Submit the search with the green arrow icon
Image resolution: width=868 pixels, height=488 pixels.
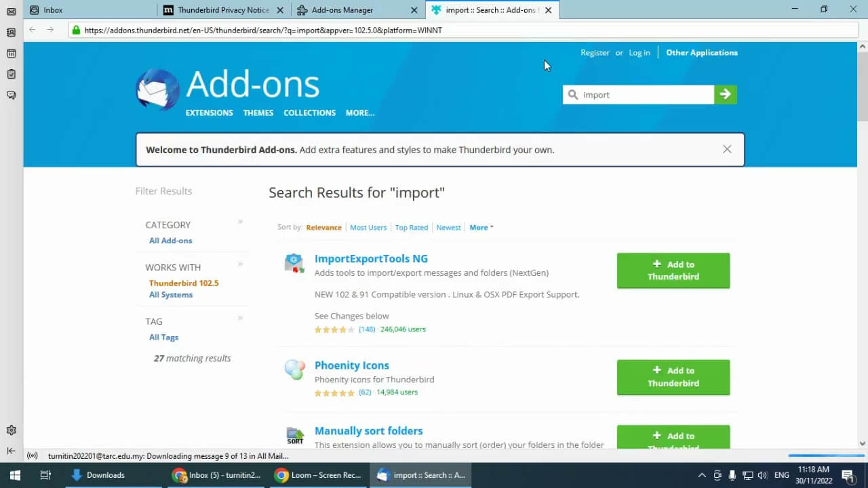(725, 94)
